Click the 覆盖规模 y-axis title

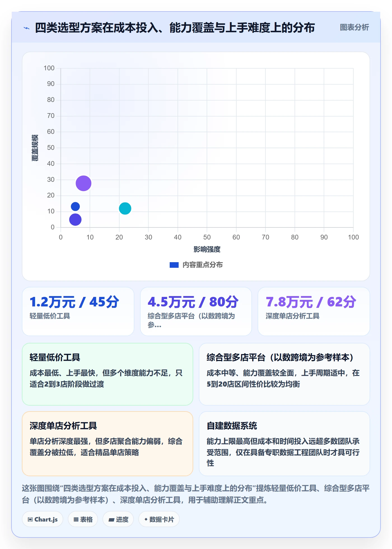coord(35,148)
